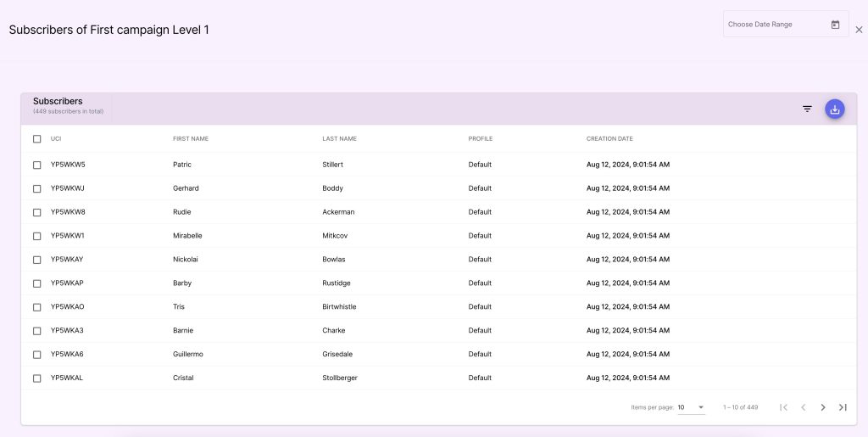Open the calendar date picker icon

[835, 25]
